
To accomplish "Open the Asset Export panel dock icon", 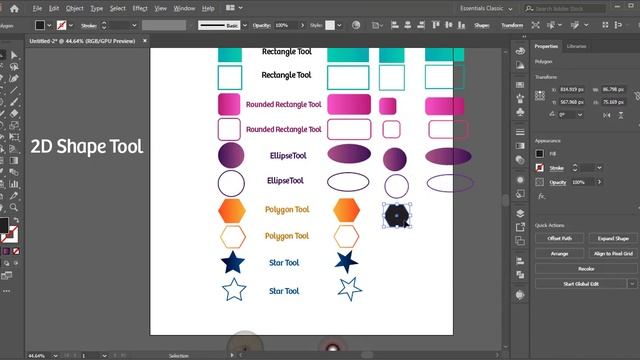I will (520, 227).
